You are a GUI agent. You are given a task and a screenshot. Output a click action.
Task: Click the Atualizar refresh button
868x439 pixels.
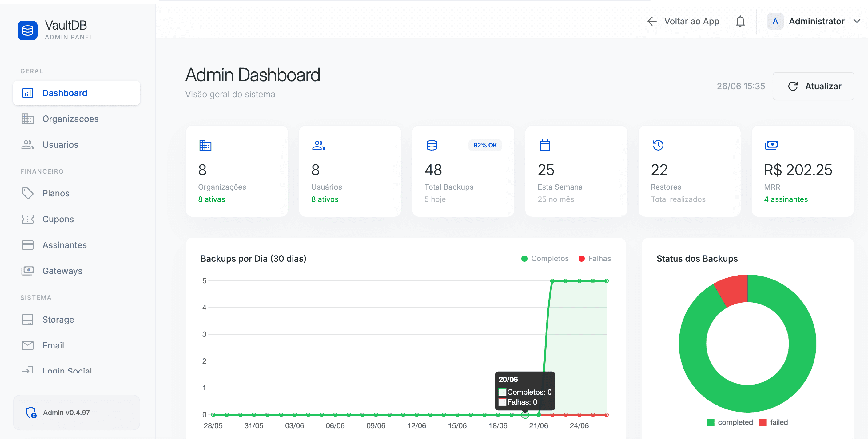pyautogui.click(x=813, y=86)
